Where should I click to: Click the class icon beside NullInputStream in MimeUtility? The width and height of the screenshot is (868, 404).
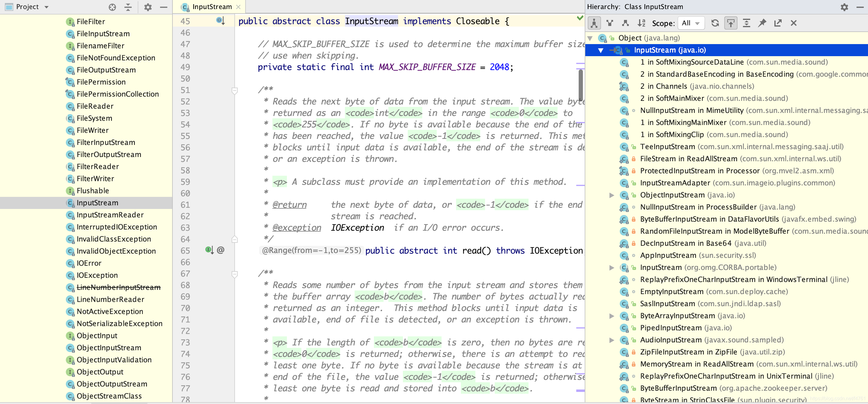(624, 111)
